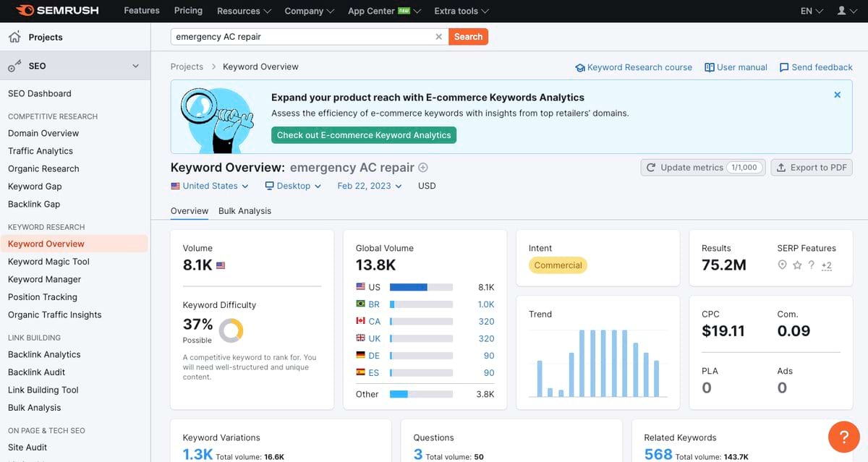868x462 pixels.
Task: Switch to the Bulk Analysis tab
Action: pos(244,211)
